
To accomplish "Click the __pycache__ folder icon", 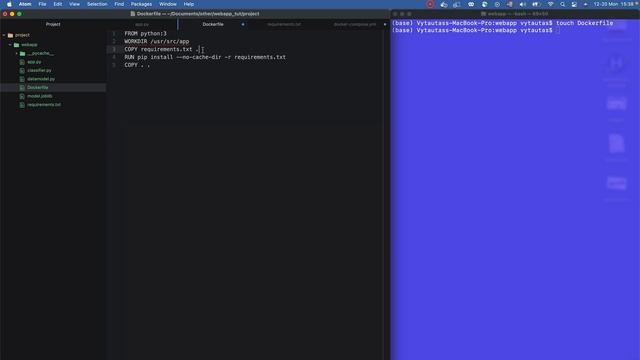I will tap(22, 53).
